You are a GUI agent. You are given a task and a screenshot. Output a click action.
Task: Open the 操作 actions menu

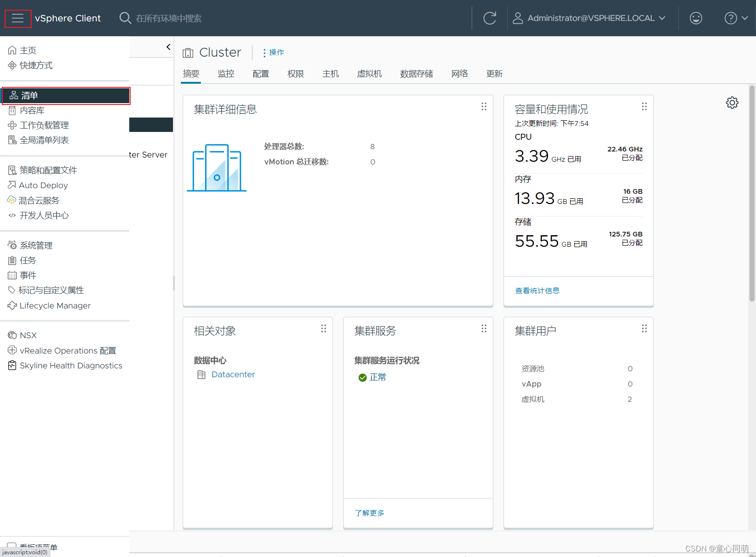pyautogui.click(x=273, y=52)
